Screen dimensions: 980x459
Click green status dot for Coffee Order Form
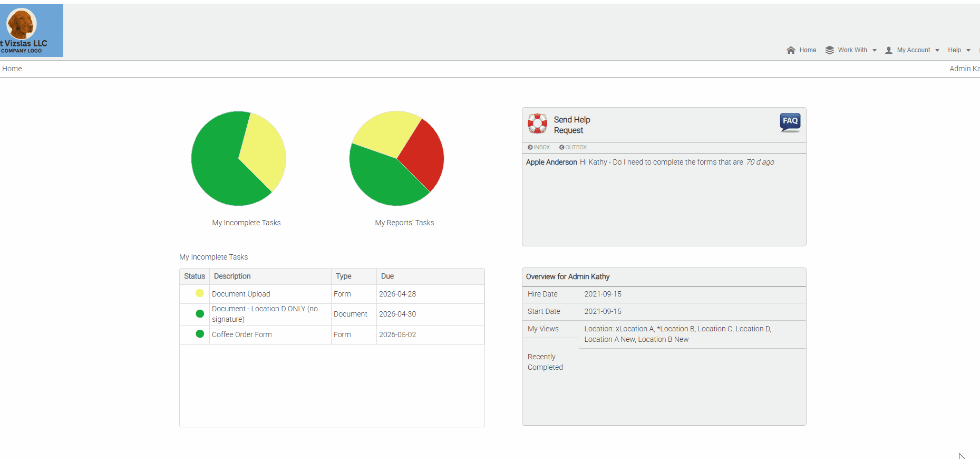coord(200,333)
